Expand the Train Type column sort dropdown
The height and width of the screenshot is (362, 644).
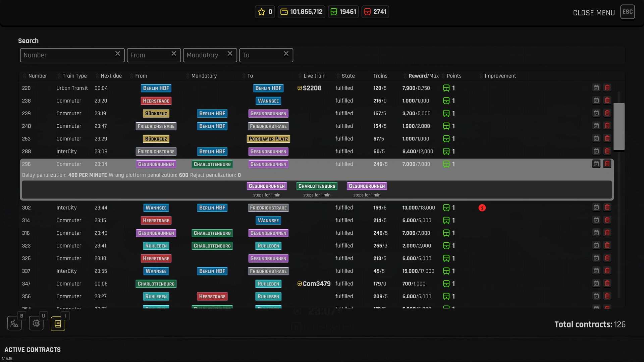tap(58, 76)
